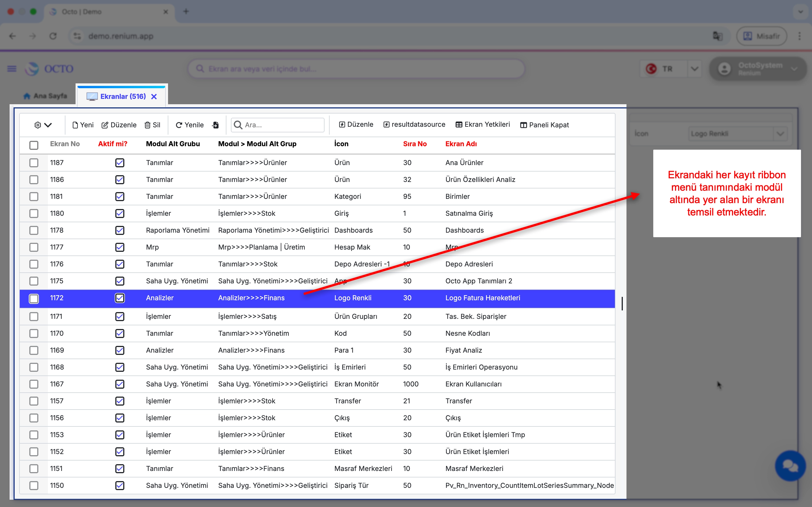Switch to the Ana Sayfa tab
This screenshot has height=507, width=812.
(46, 96)
